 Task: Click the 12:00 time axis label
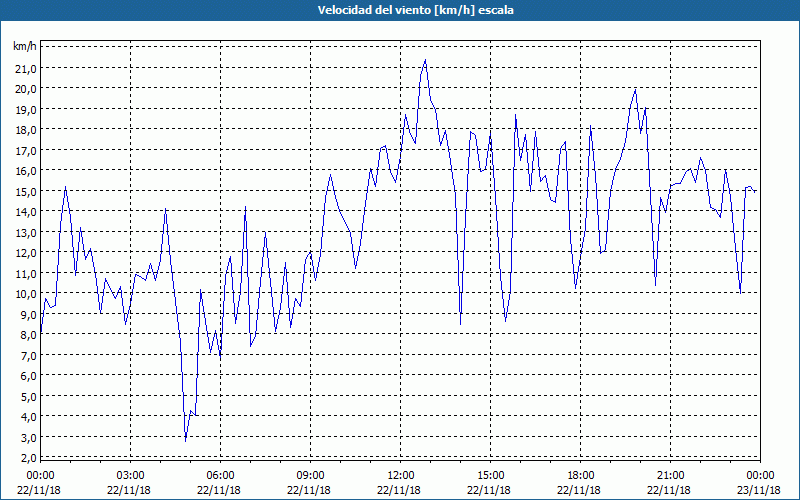click(x=401, y=476)
